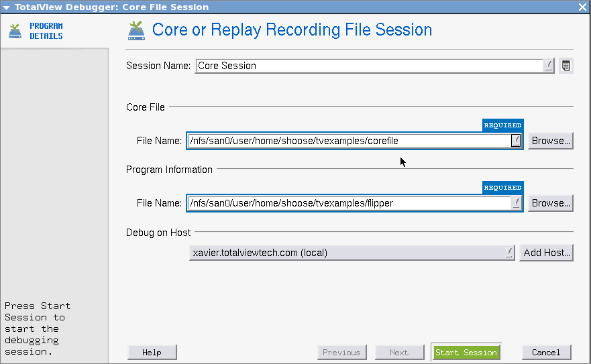This screenshot has width=591, height=364.
Task: Open the Core File name history dropdown
Action: [x=516, y=141]
